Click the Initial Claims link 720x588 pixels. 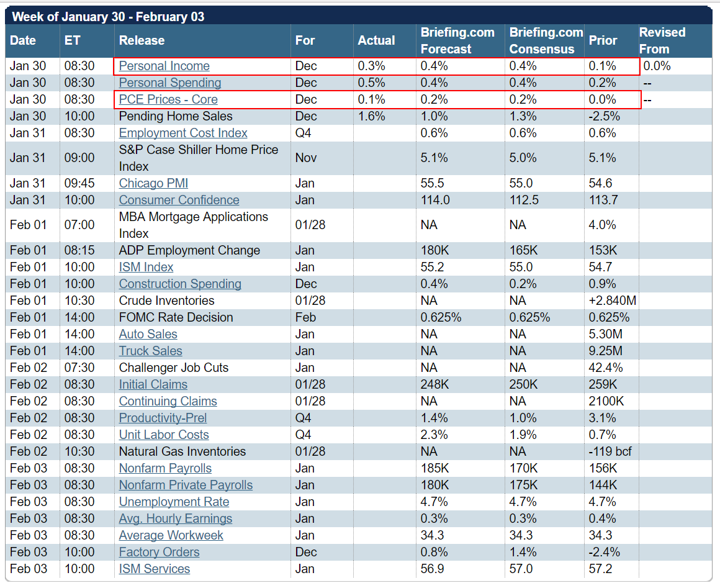point(153,384)
